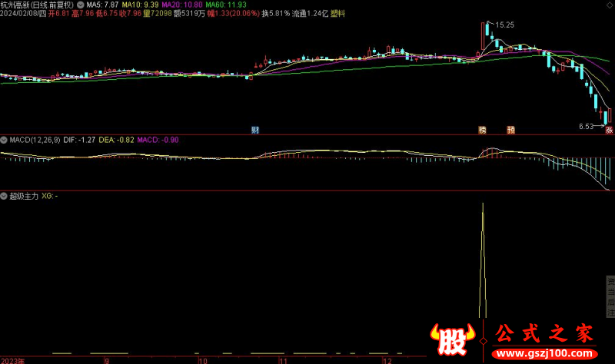Click the yellow 超级主力 signal spike
The width and height of the screenshot is (615, 364).
(x=483, y=260)
